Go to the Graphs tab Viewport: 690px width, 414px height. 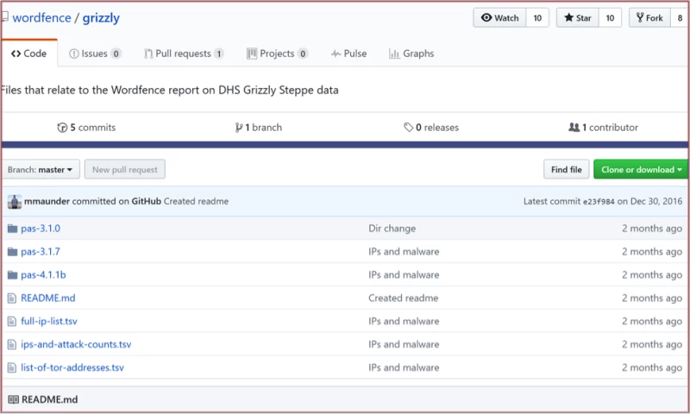[411, 53]
